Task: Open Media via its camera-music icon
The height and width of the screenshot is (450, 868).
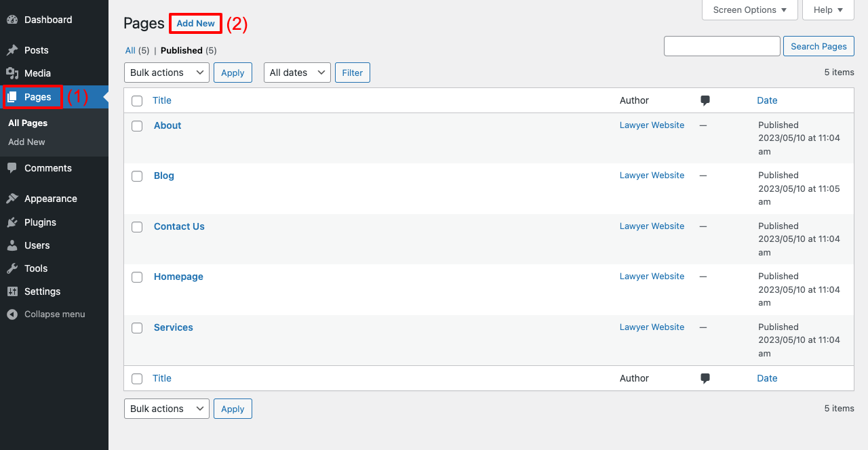Action: [x=12, y=73]
